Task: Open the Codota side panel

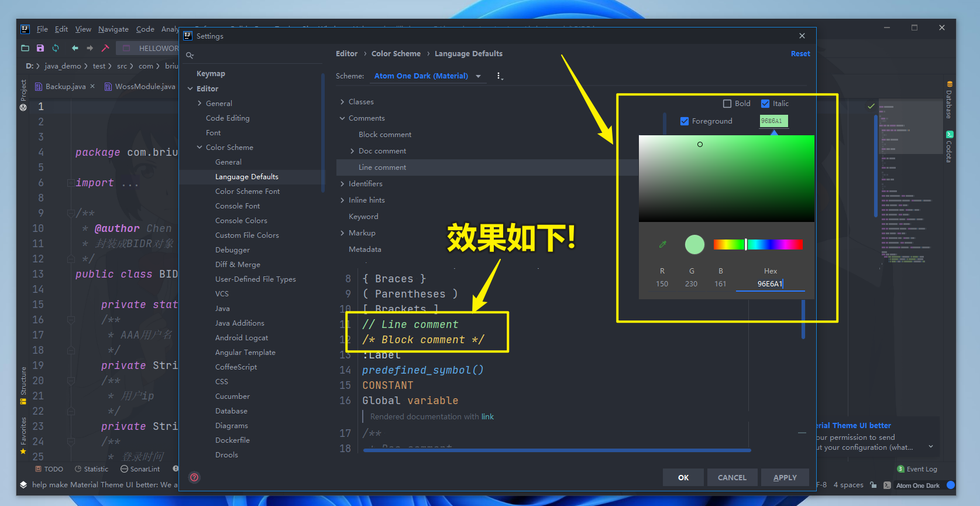Action: tap(949, 146)
